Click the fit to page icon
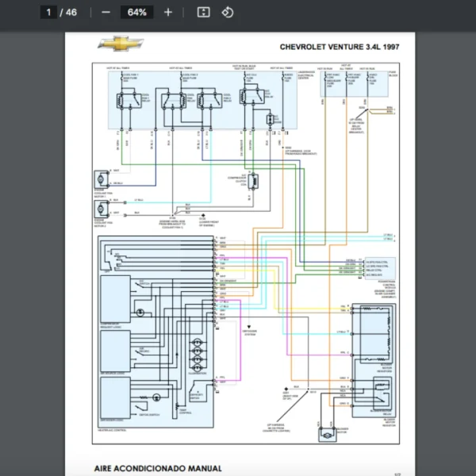Viewport: 476px width, 476px height. [203, 13]
